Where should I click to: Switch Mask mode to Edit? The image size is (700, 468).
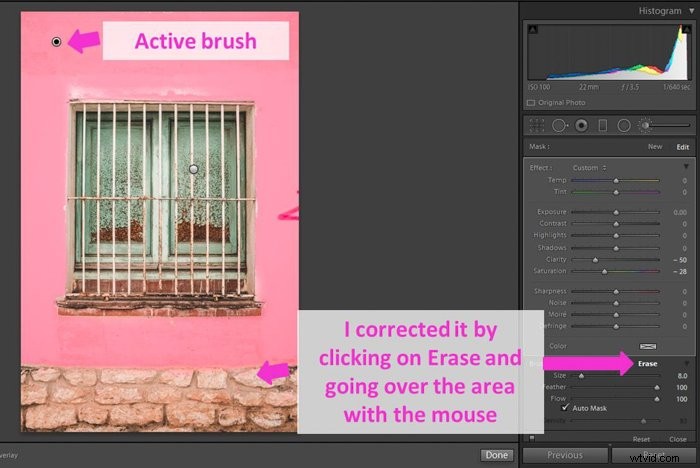[x=683, y=147]
